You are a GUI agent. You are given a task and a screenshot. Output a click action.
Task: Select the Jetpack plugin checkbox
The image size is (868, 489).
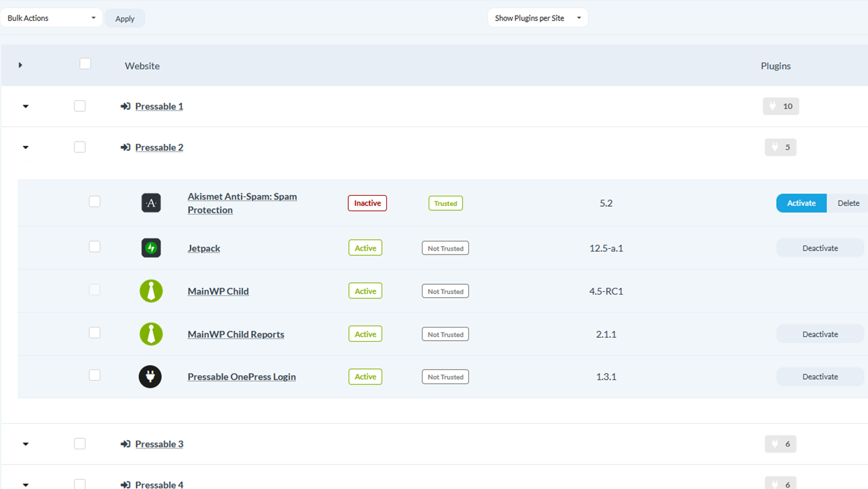[x=95, y=247]
